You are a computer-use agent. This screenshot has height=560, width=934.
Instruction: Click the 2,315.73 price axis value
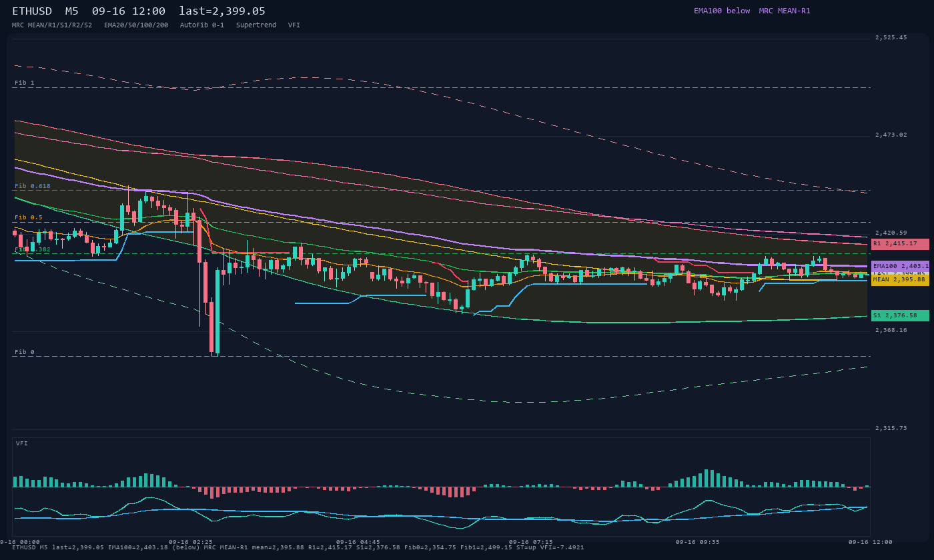(x=891, y=428)
